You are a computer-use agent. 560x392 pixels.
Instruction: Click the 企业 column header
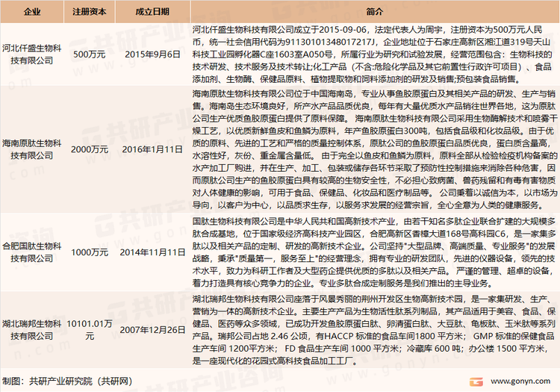click(x=32, y=12)
